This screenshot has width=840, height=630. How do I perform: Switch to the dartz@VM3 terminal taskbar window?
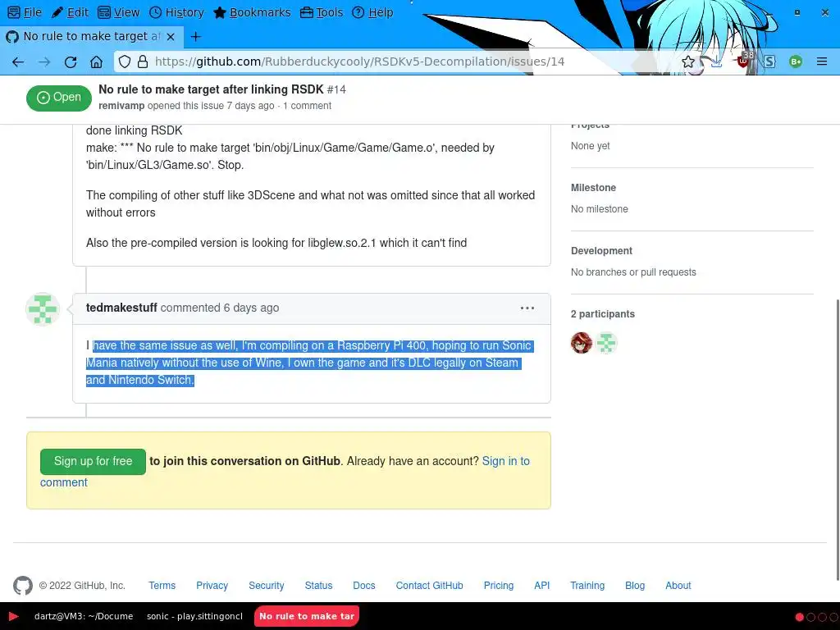84,617
